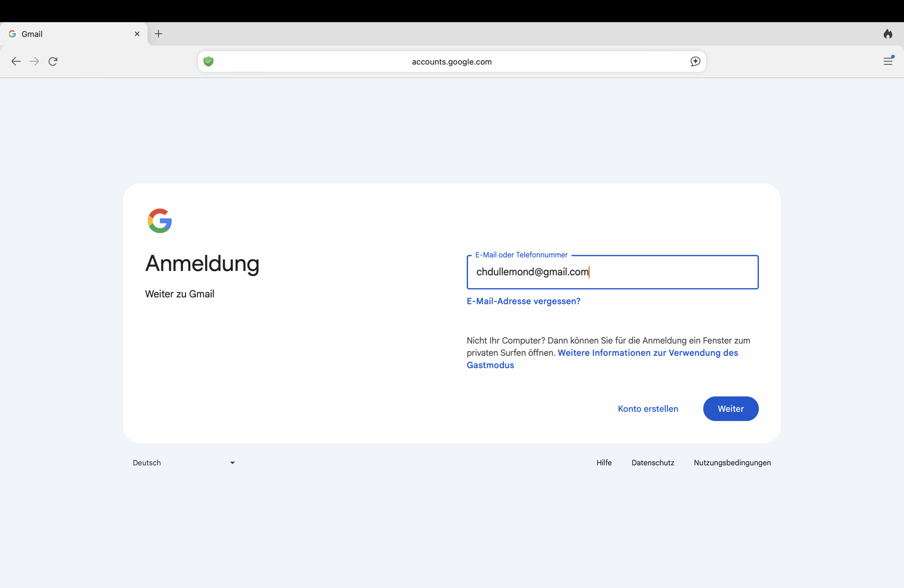Open the Nutzungsbedingungen page

[x=732, y=463]
